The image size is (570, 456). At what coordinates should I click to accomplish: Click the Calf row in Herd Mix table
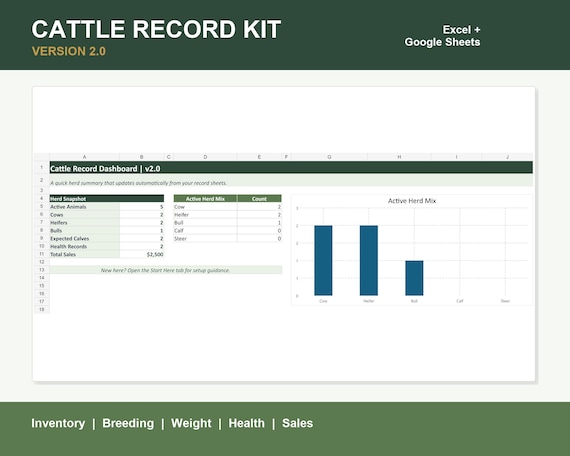coord(228,231)
